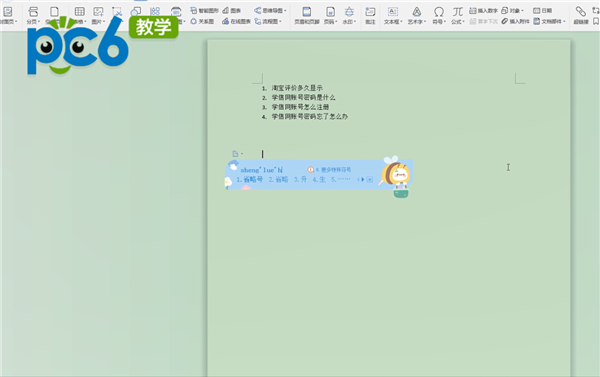Open Smart Graphics (智能图形) tool
Image resolution: width=600 pixels, height=377 pixels.
(x=204, y=11)
